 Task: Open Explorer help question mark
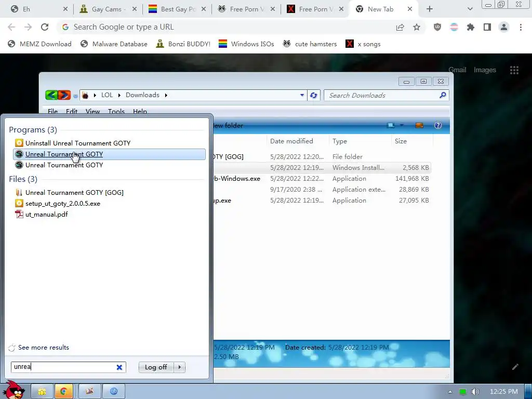coord(438,126)
